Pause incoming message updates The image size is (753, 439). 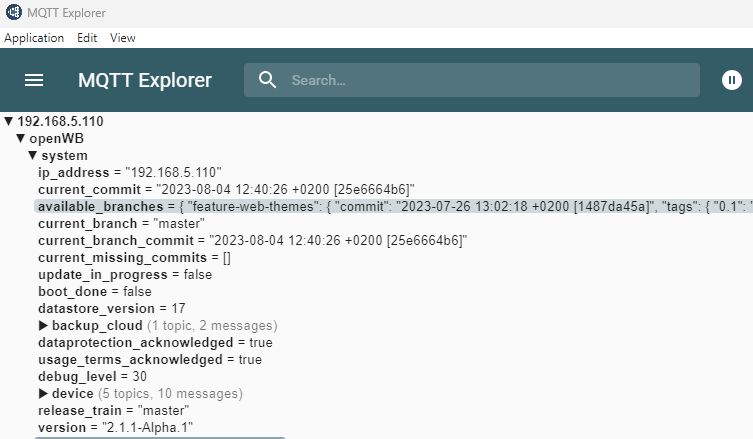pos(731,80)
